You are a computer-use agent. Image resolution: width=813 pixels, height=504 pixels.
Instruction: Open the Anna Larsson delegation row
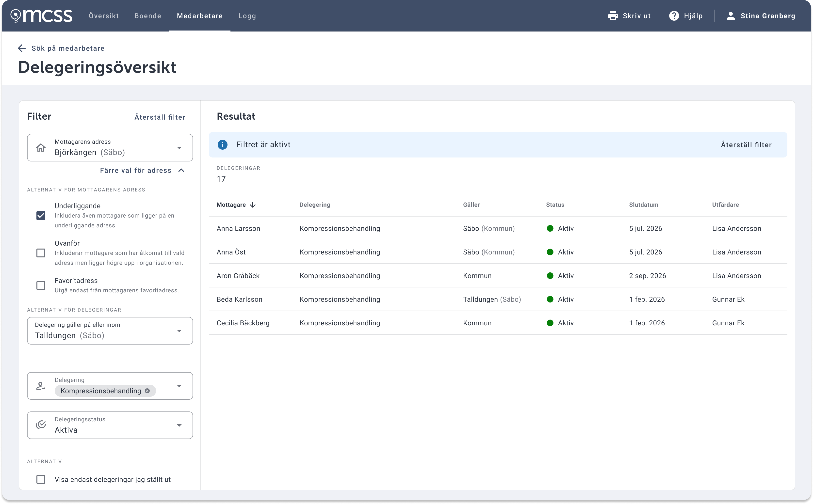(x=498, y=228)
